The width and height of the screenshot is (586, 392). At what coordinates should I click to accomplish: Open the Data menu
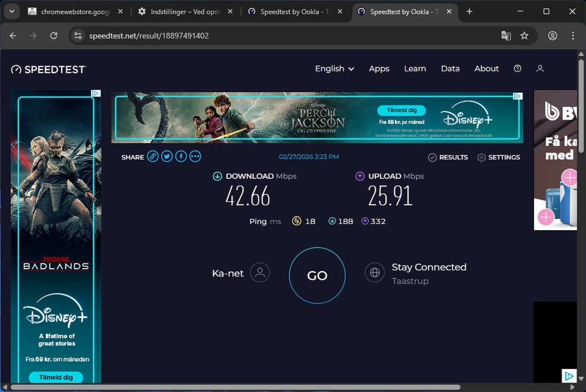tap(450, 68)
